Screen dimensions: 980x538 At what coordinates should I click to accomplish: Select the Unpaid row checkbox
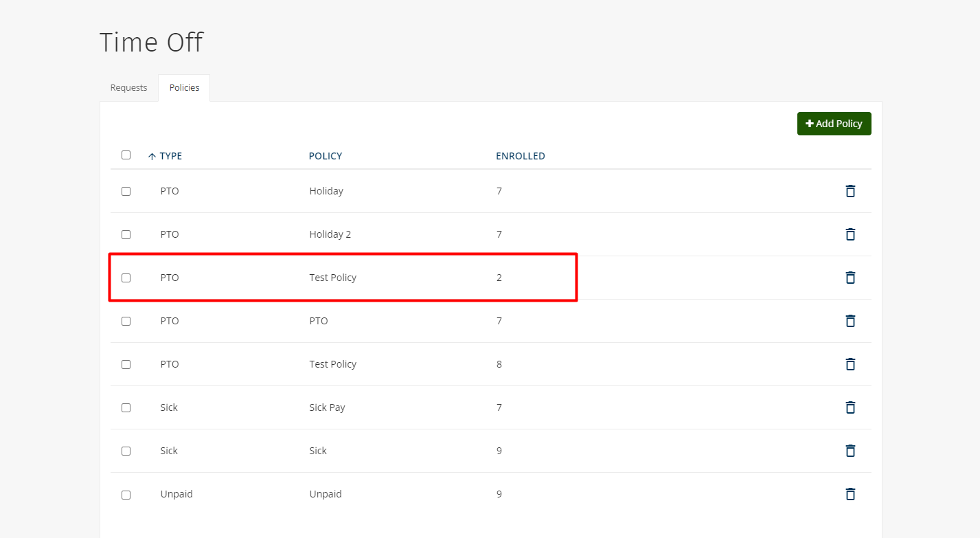click(x=126, y=495)
